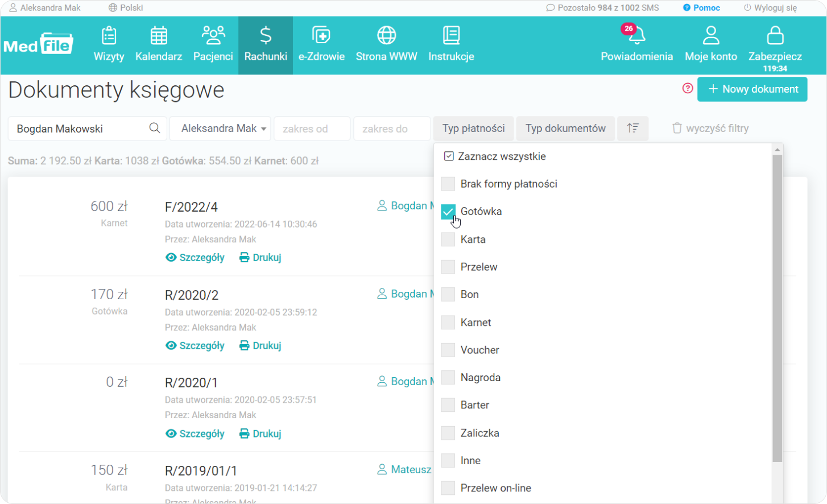This screenshot has height=504, width=827.
Task: Click the Pozostało 984 z 1002 SMS counter
Action: pos(603,8)
